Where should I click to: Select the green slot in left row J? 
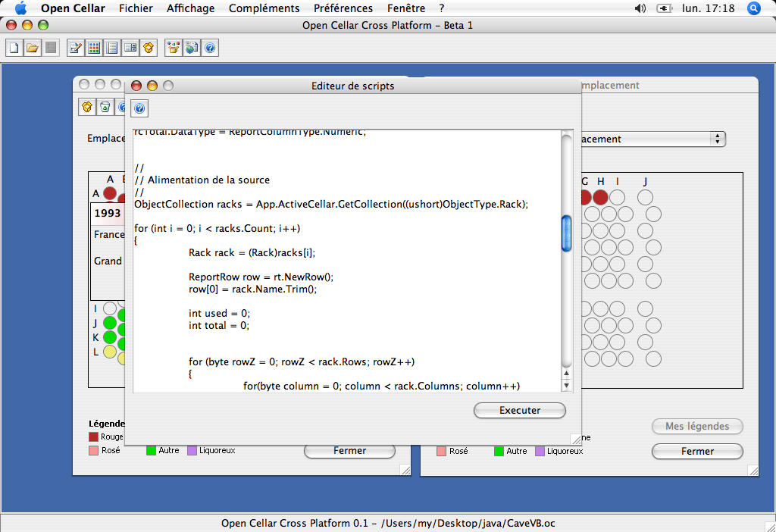(110, 323)
